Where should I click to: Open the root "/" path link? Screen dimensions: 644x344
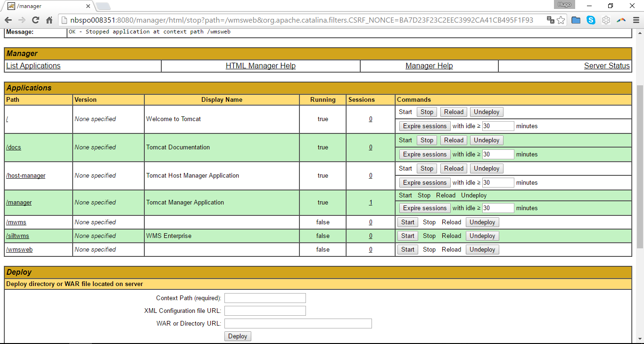pyautogui.click(x=7, y=119)
